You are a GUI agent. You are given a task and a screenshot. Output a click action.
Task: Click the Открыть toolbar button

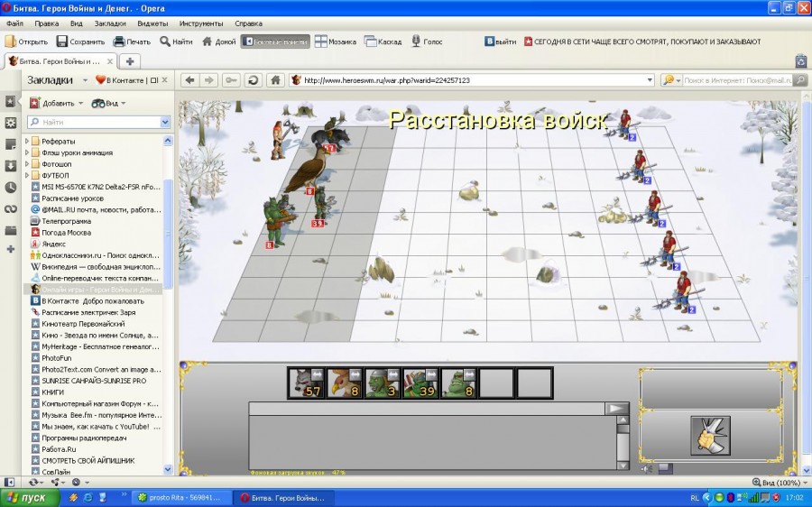pyautogui.click(x=26, y=41)
